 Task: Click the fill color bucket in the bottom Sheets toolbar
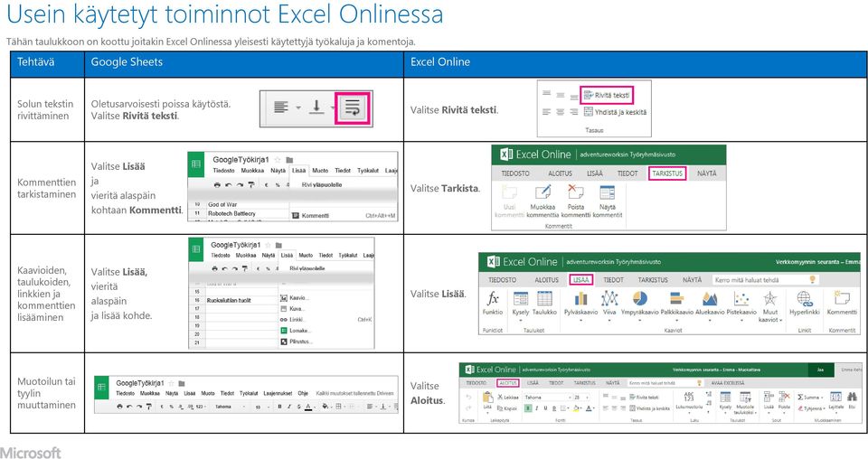(x=325, y=407)
